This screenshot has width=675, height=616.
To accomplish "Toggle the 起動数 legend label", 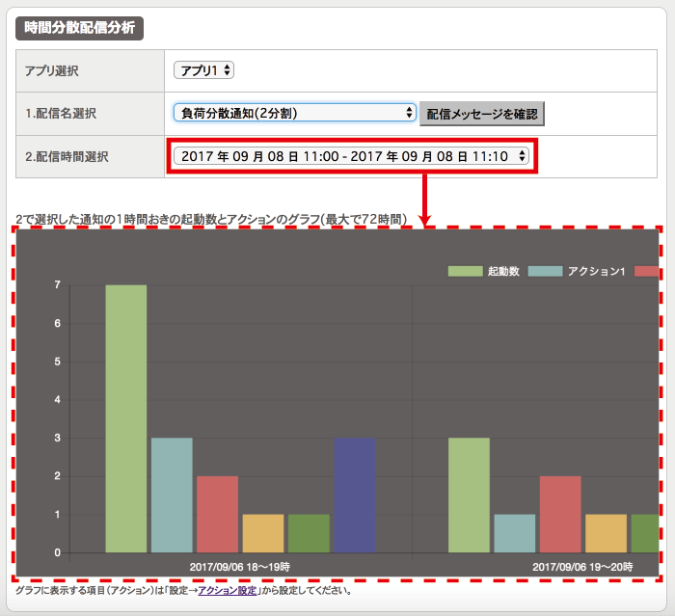I will (503, 271).
